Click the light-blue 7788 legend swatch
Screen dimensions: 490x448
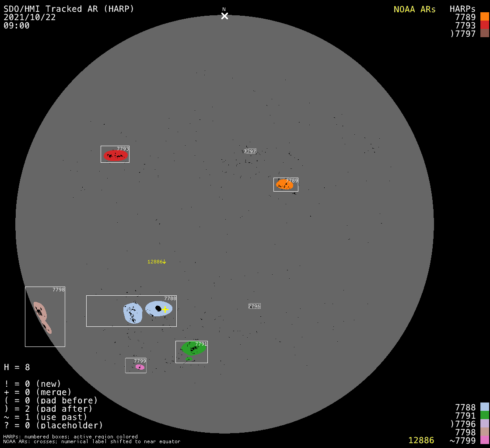pos(484,407)
